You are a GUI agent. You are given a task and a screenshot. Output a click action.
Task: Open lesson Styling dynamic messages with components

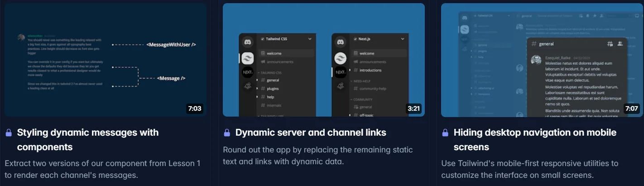pos(88,140)
